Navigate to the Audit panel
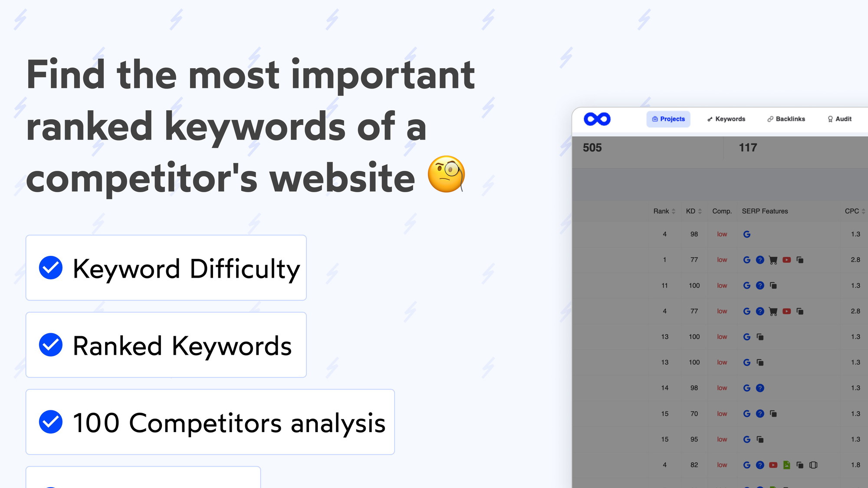The height and width of the screenshot is (488, 868). click(839, 118)
